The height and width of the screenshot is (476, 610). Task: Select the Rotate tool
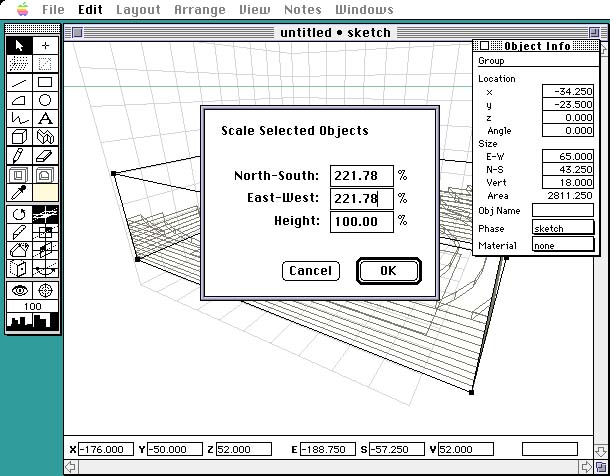coord(20,215)
